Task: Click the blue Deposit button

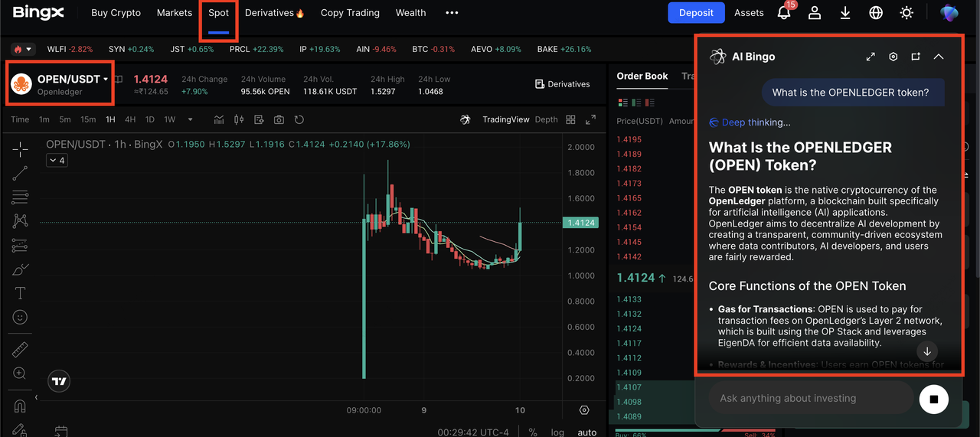Action: coord(696,13)
